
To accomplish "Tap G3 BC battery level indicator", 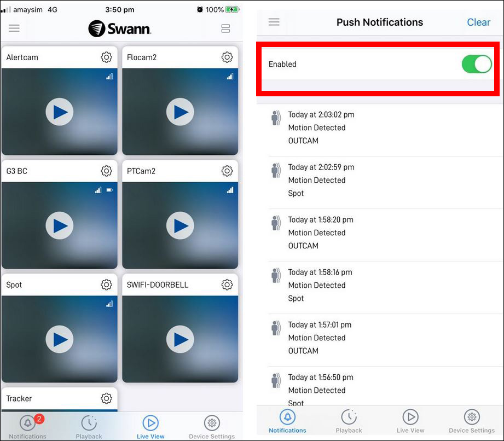I will click(109, 190).
